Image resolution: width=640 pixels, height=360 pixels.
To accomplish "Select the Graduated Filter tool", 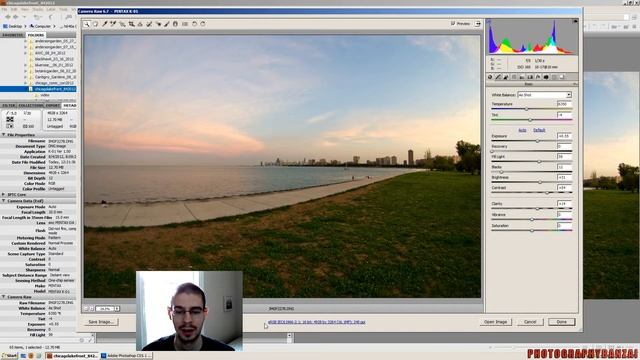I will pos(176,24).
